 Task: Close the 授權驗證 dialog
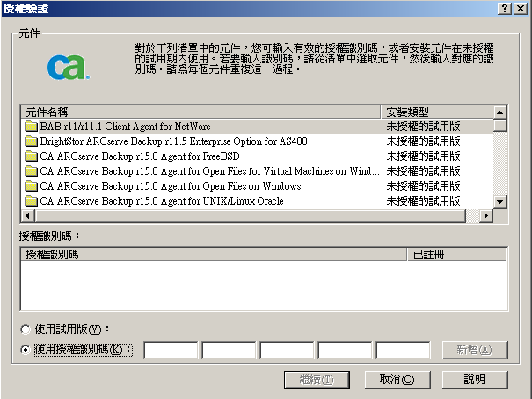coord(520,8)
